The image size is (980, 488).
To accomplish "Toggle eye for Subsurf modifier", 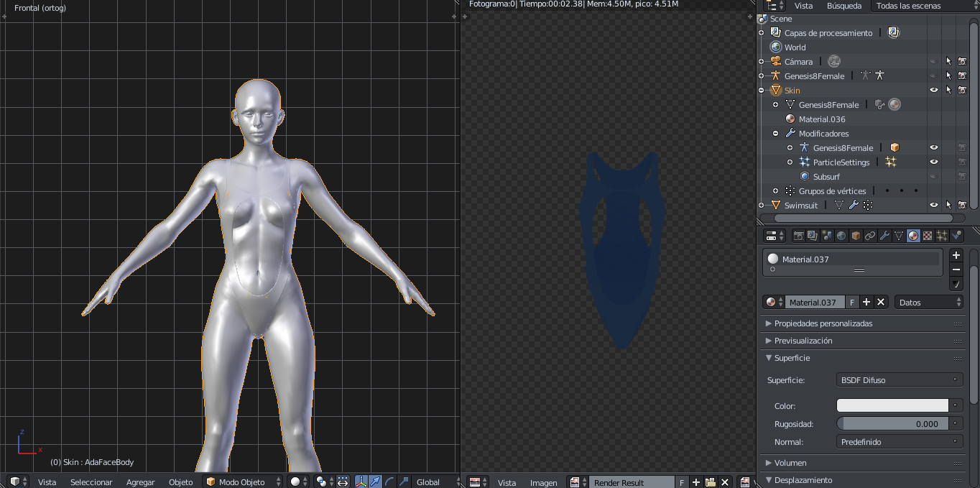I will click(x=934, y=177).
